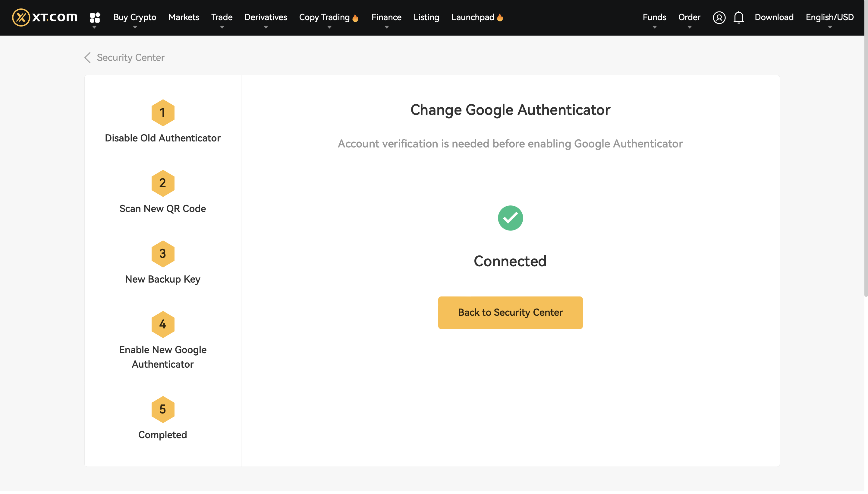Expand the Derivatives dropdown menu

(x=266, y=17)
